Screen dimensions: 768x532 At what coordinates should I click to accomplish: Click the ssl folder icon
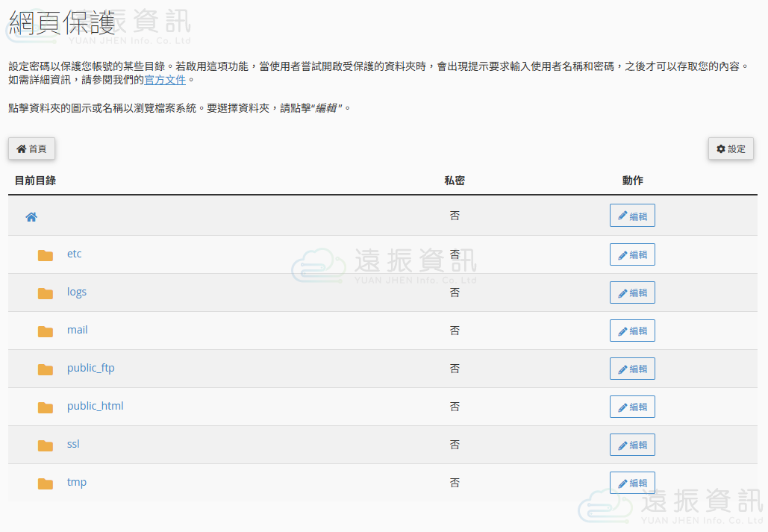[x=46, y=445]
